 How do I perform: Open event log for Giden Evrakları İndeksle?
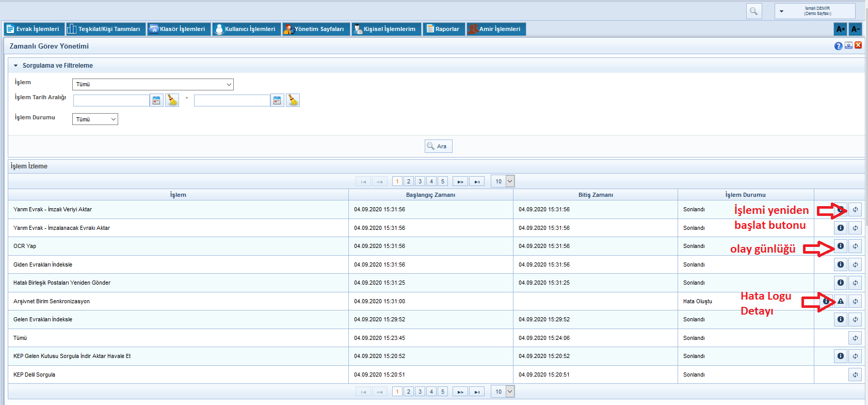841,264
